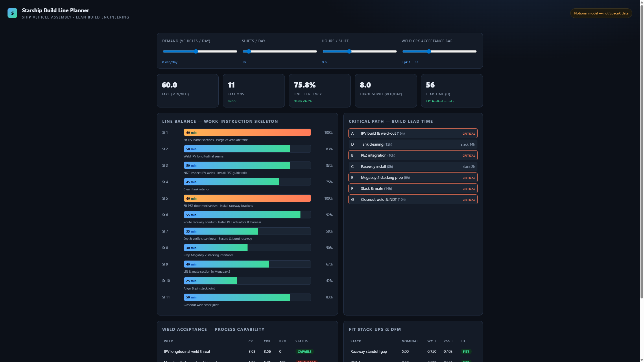Screen dimensions: 644x362
Task: Click the St 2 50 min bar
Action: 237,149
